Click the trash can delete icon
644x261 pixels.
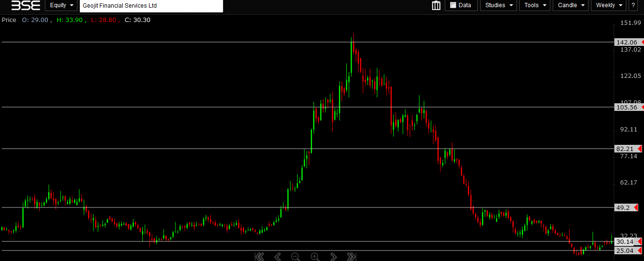tap(436, 5)
